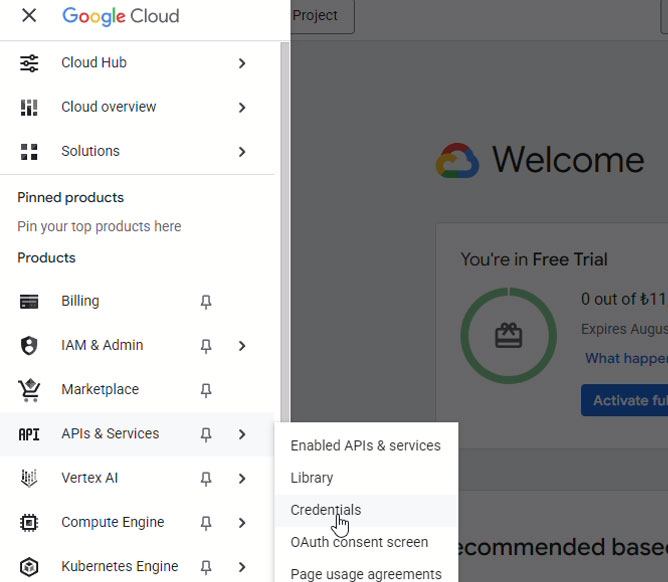668x582 pixels.
Task: Click the Google Cloud logo
Action: (x=121, y=17)
